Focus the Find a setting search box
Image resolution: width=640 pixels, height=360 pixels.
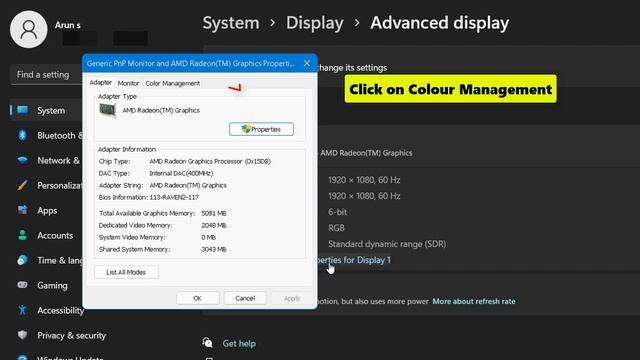47,75
